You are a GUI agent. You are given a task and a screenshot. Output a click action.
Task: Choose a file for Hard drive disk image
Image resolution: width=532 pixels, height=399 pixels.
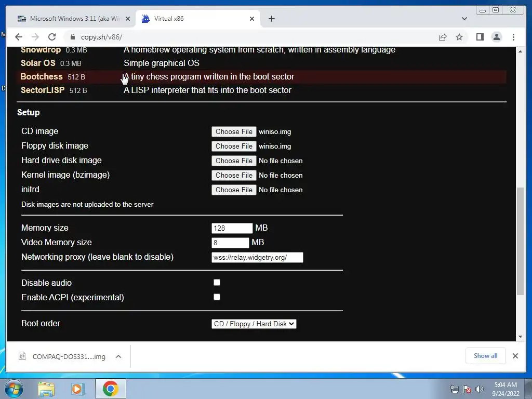point(234,161)
